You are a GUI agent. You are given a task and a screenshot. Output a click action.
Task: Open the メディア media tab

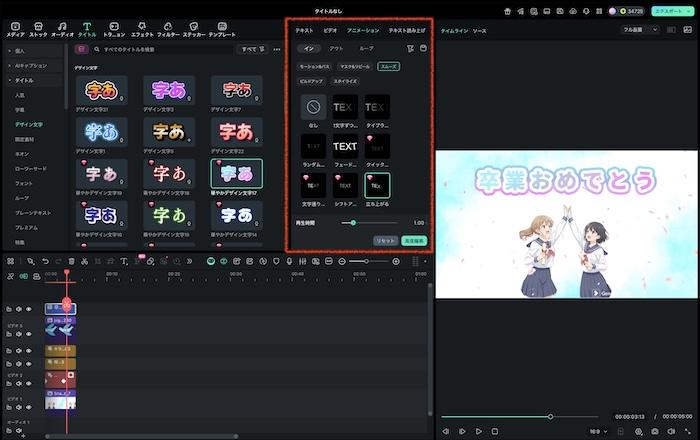15,29
